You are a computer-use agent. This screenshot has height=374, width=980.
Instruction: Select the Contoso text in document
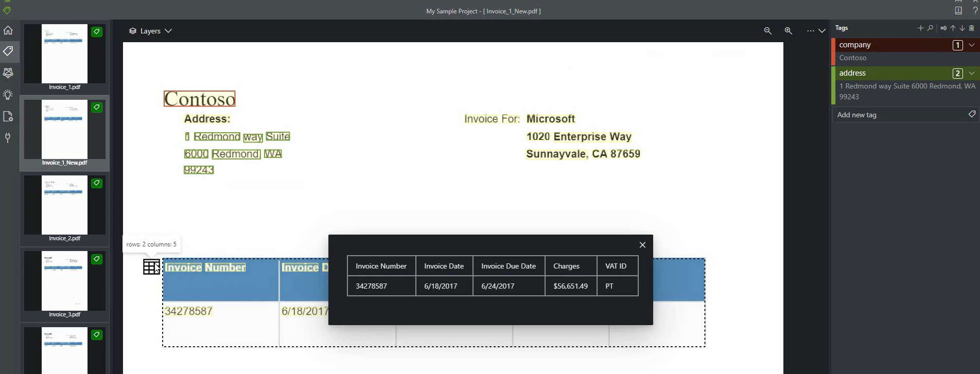(200, 99)
